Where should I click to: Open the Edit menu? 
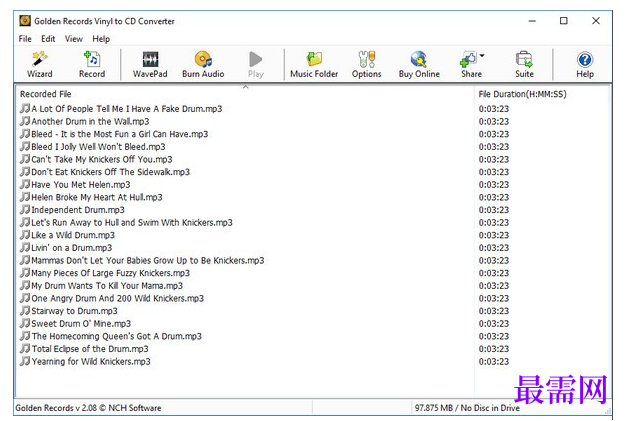[x=48, y=39]
